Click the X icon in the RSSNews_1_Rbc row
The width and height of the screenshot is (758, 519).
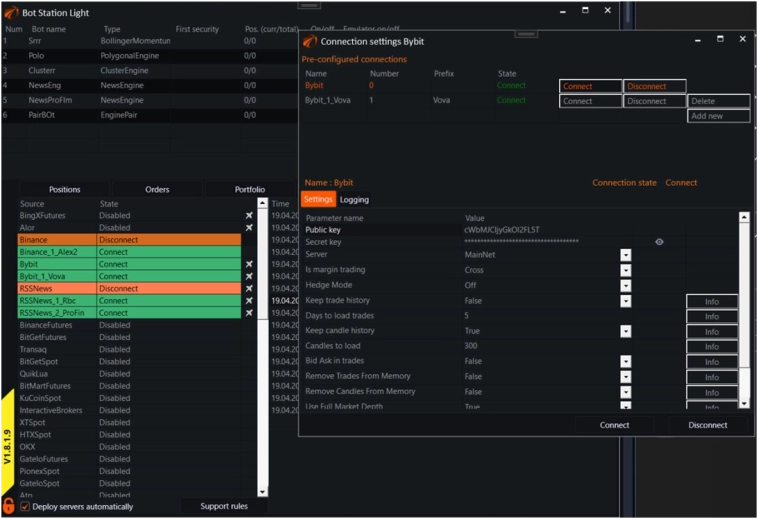[249, 301]
